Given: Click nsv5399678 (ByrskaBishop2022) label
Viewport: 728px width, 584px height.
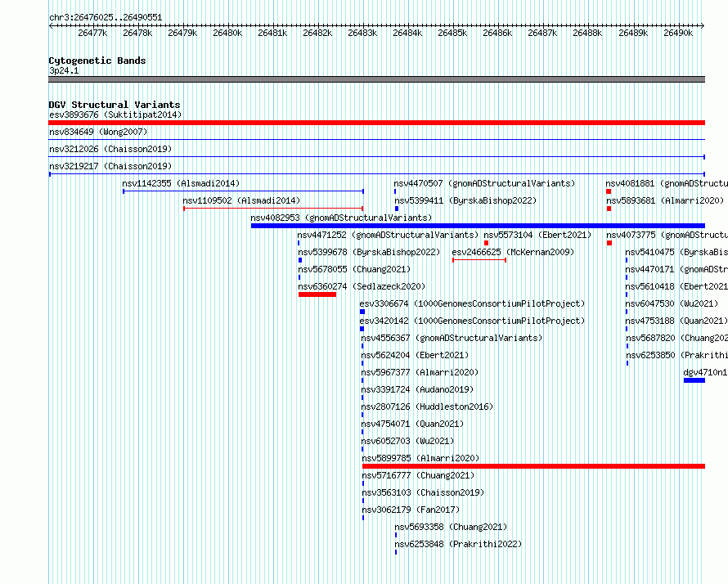Looking at the screenshot, I should (x=369, y=252).
